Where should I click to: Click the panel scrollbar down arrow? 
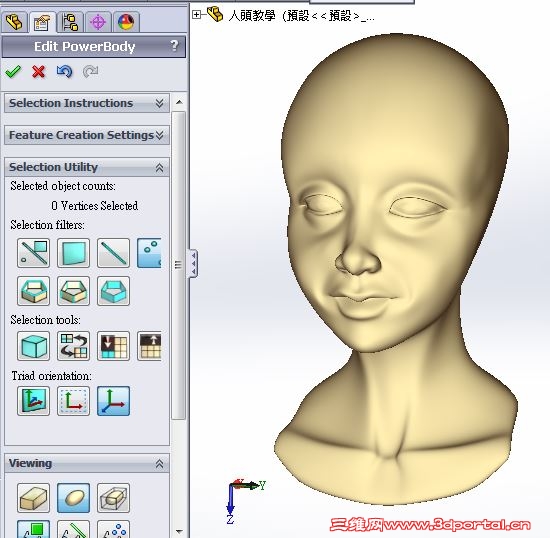click(x=179, y=531)
